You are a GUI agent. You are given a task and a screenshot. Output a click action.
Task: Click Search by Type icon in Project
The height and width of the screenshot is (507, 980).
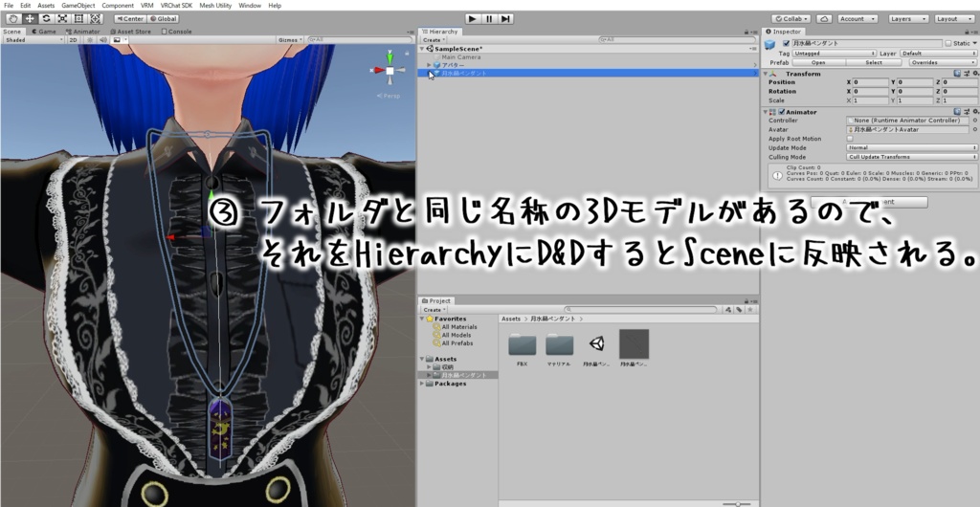(x=728, y=310)
